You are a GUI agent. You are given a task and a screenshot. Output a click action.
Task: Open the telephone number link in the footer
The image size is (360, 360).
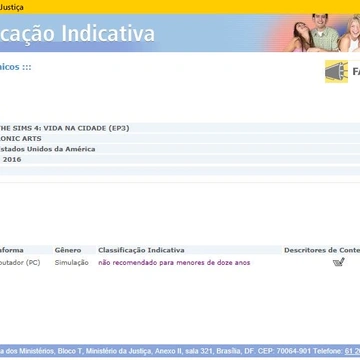click(x=352, y=351)
